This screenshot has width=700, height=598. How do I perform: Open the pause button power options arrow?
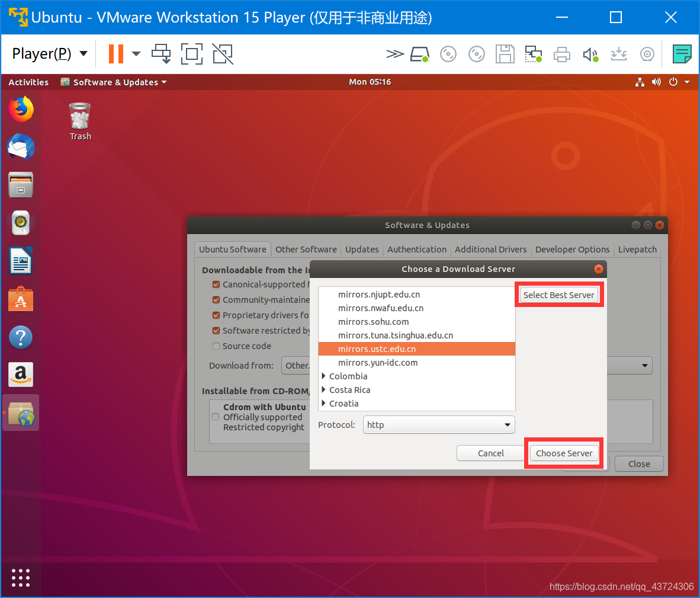[136, 54]
